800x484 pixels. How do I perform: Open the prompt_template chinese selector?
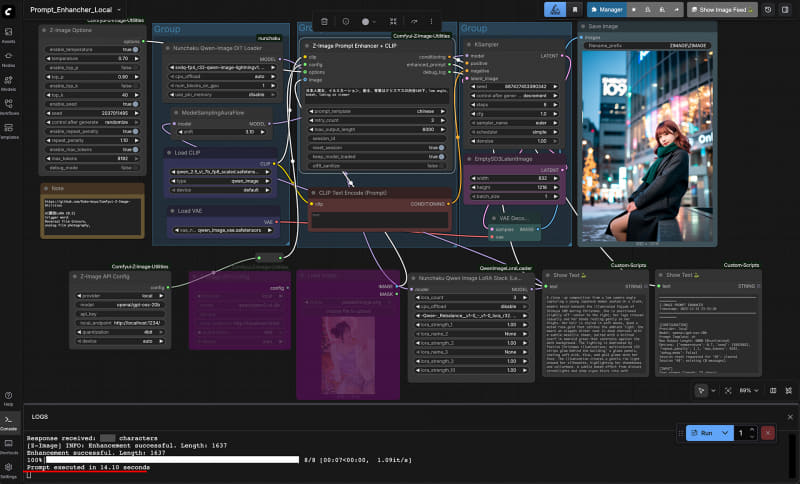tap(377, 111)
